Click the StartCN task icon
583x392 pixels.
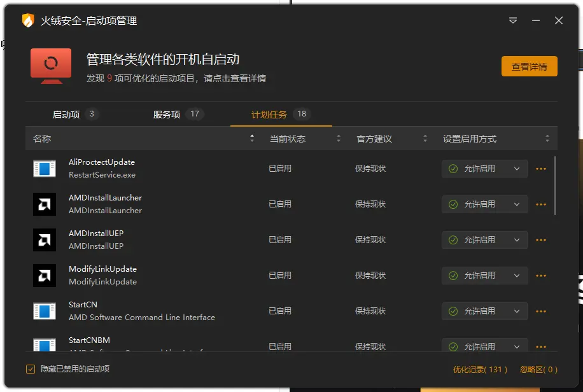(x=45, y=311)
